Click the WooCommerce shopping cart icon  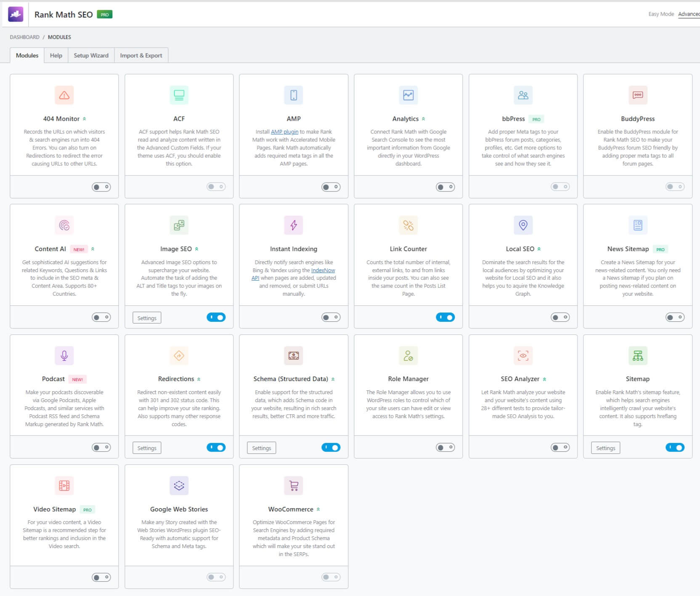pos(294,485)
